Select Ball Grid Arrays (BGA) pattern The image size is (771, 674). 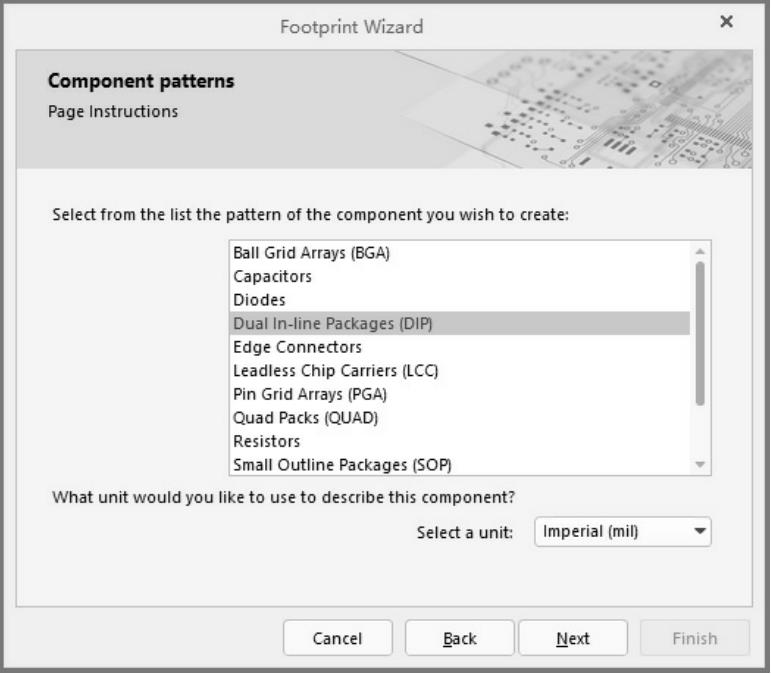click(311, 252)
